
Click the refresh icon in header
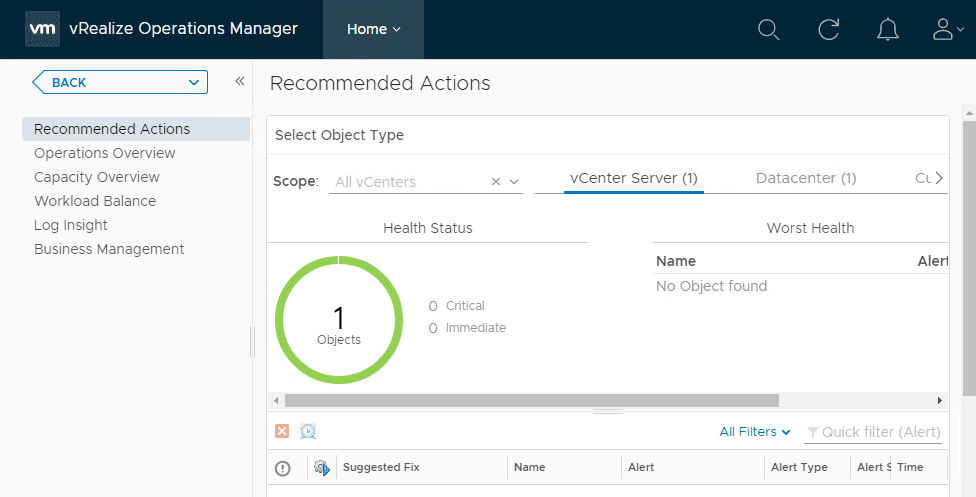point(828,29)
